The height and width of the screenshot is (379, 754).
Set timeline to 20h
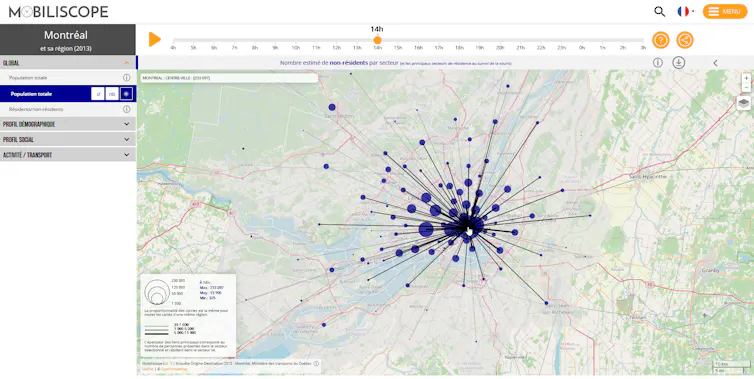pyautogui.click(x=500, y=48)
